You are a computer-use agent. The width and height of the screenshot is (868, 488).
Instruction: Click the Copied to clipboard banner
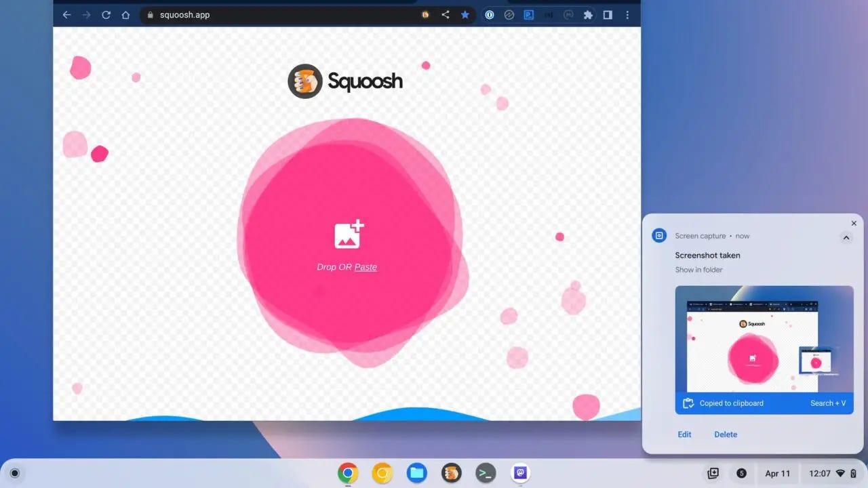coord(764,403)
